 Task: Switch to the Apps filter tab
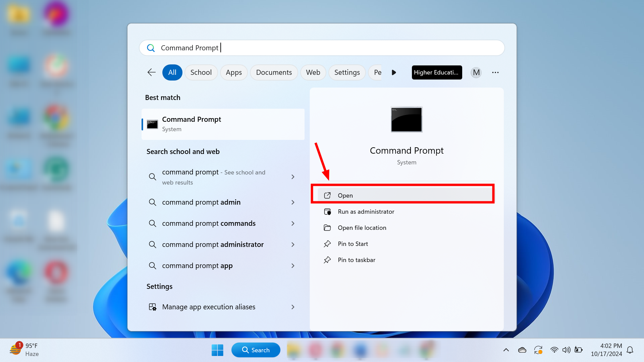pyautogui.click(x=233, y=72)
